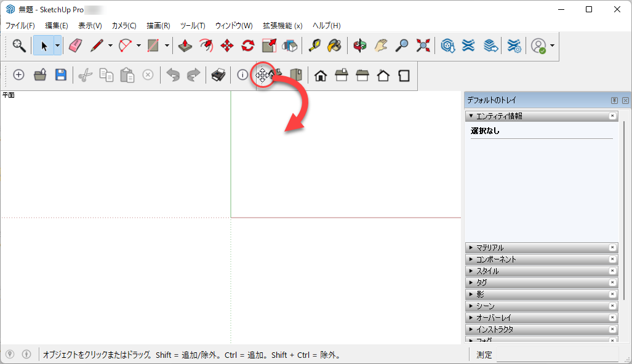Expand the マテリアル panel
Screen dimensions: 632x364
tap(489, 248)
